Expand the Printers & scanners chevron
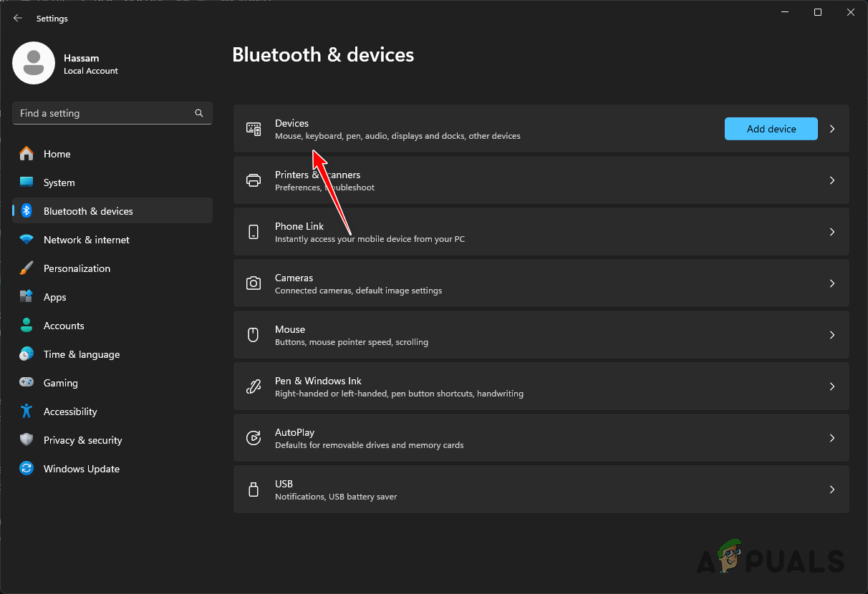 tap(831, 180)
